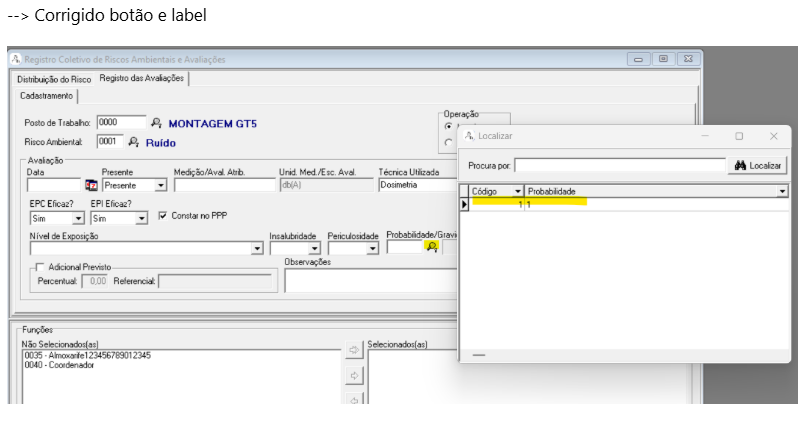The width and height of the screenshot is (798, 431).
Task: Open the Nível de Exposição dropdown
Action: pyautogui.click(x=256, y=248)
